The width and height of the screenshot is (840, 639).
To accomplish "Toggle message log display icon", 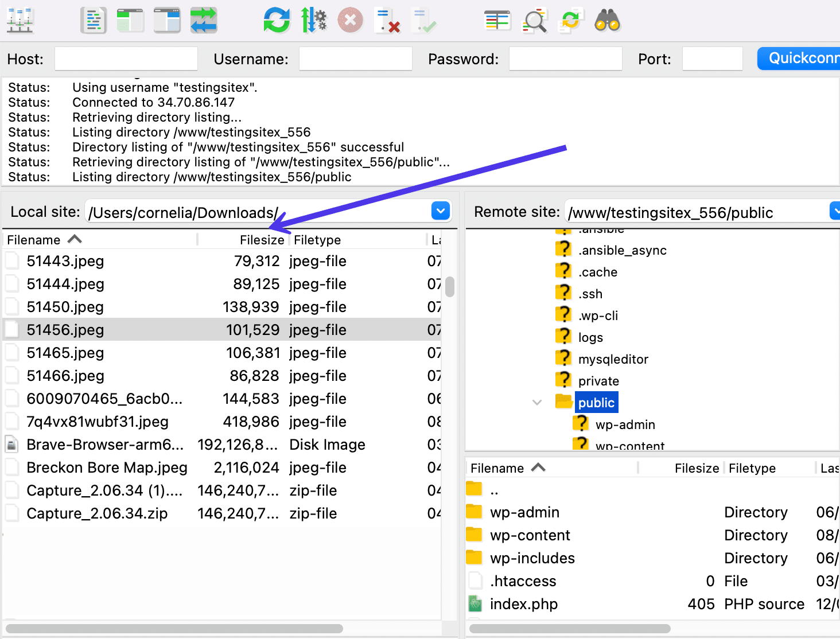I will tap(94, 21).
